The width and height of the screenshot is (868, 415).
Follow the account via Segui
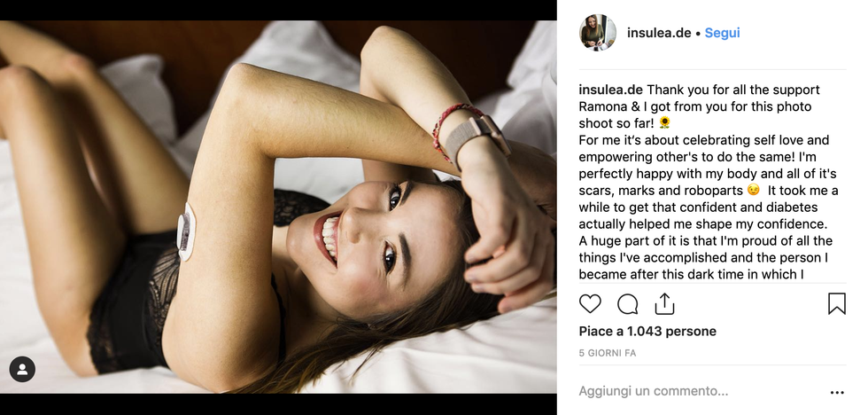722,33
